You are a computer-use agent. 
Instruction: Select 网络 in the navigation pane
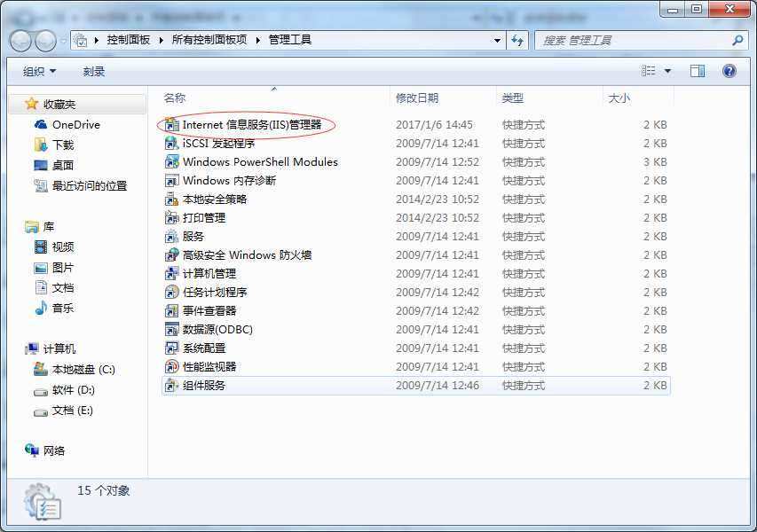[x=45, y=450]
